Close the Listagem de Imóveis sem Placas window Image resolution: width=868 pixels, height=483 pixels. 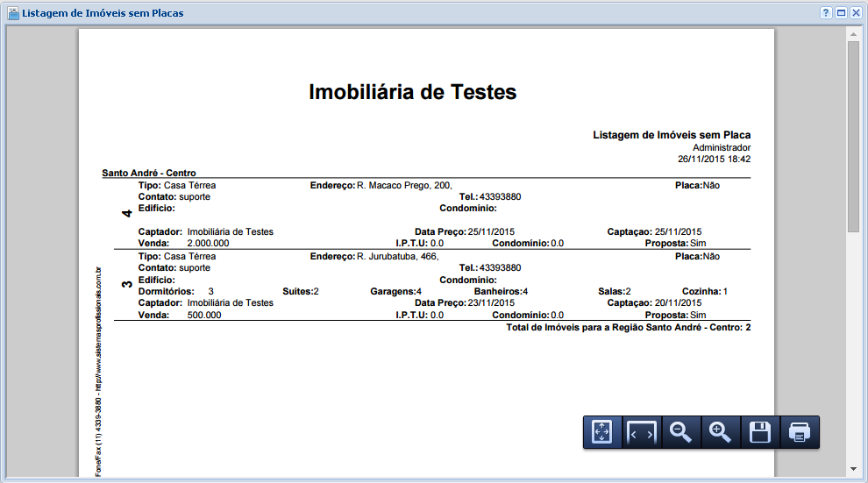(x=855, y=13)
